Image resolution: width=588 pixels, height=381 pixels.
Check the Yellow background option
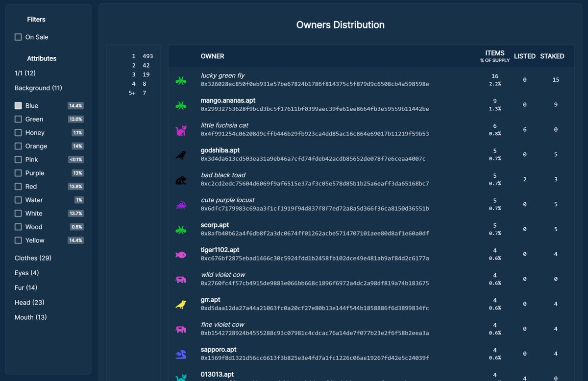pyautogui.click(x=18, y=240)
